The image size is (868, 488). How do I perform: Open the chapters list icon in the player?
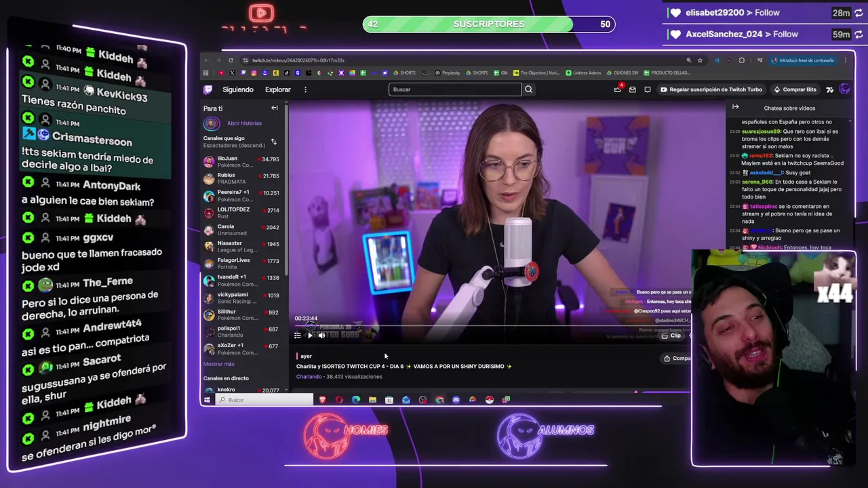[x=297, y=335]
